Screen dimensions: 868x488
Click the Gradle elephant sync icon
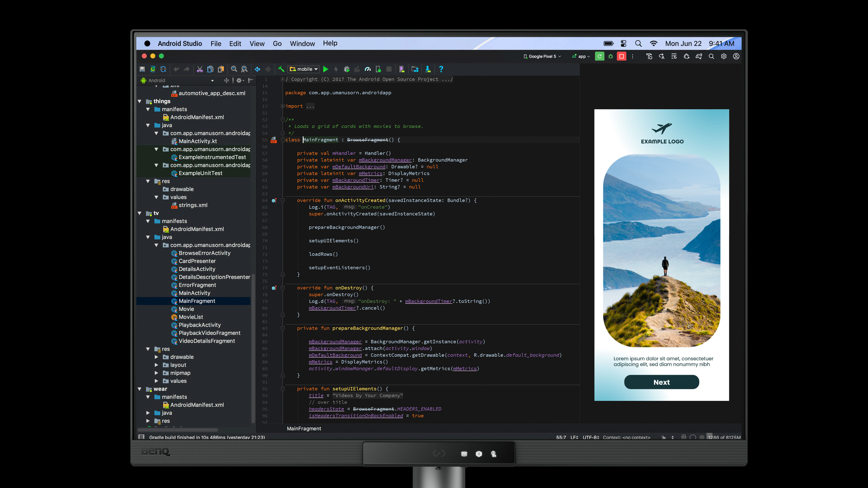coord(699,56)
